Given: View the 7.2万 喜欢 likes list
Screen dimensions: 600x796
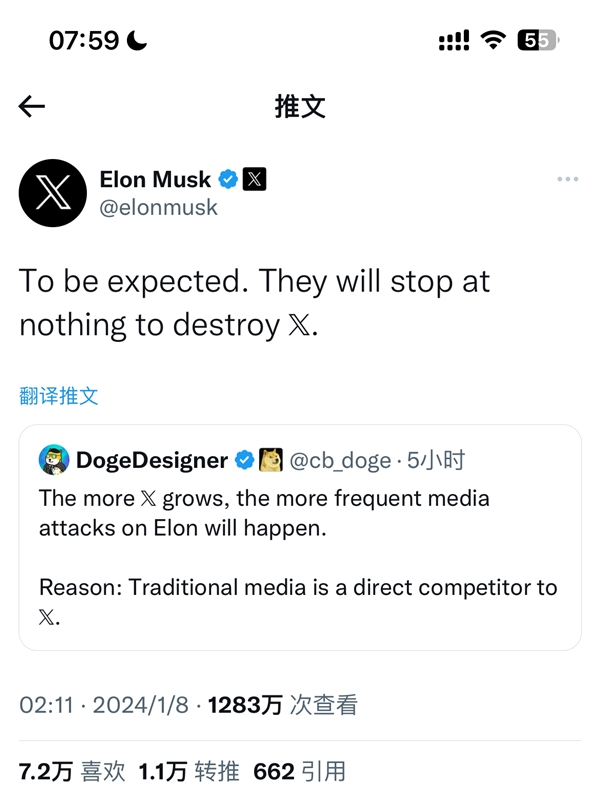Looking at the screenshot, I should 72,771.
